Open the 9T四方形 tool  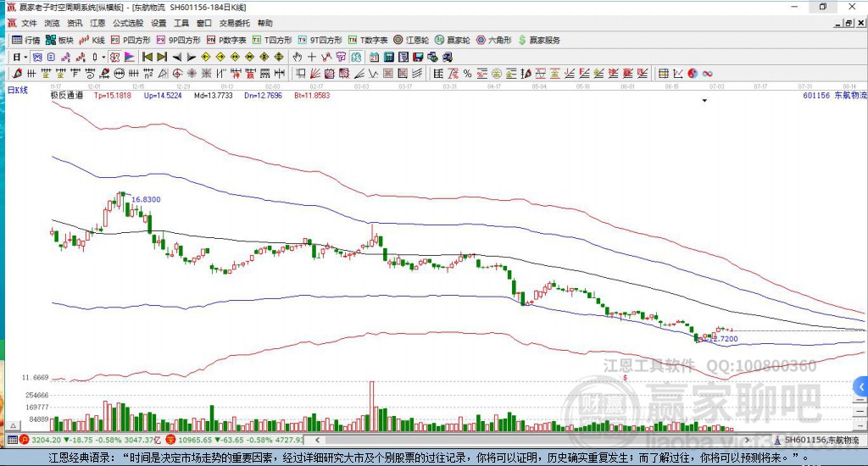coord(320,40)
